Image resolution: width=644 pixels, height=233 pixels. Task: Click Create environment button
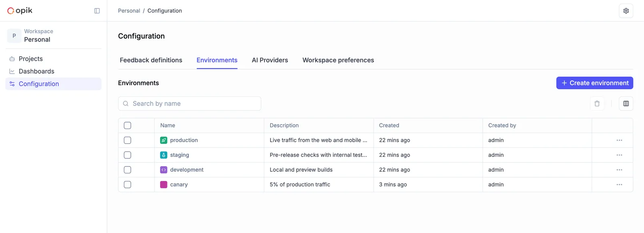tap(594, 83)
